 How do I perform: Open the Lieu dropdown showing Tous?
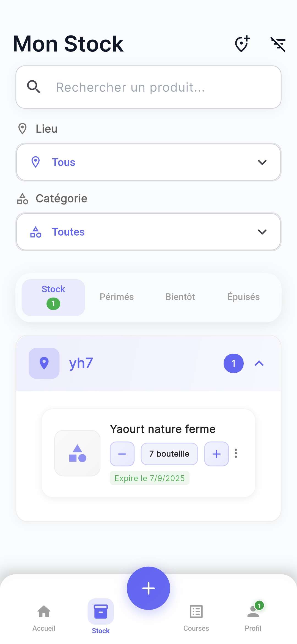[148, 162]
